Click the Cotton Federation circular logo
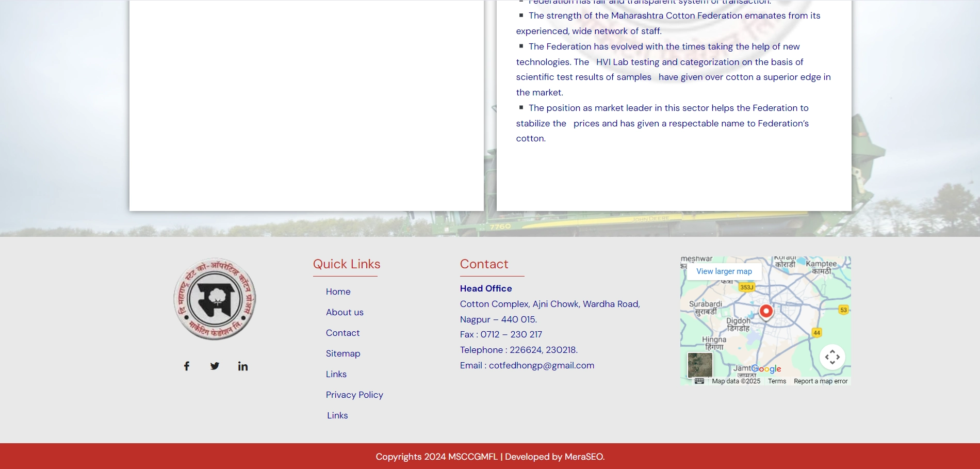 pos(215,299)
